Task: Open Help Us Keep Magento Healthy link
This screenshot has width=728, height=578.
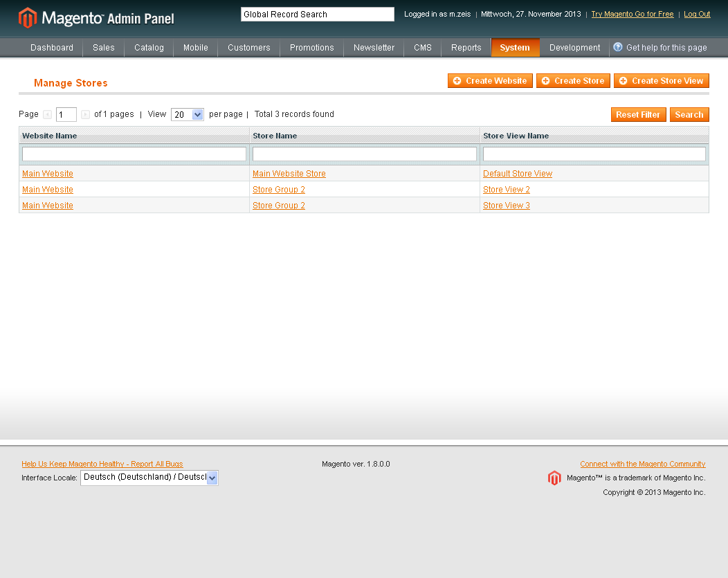Action: pos(102,464)
